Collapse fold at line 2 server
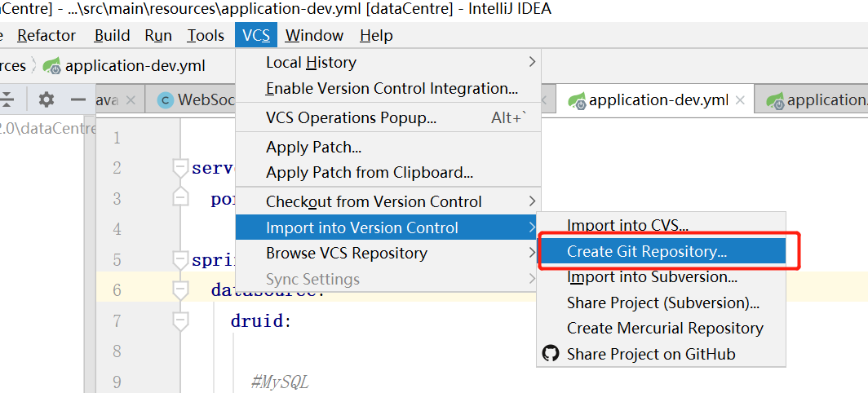The image size is (868, 393). (180, 168)
